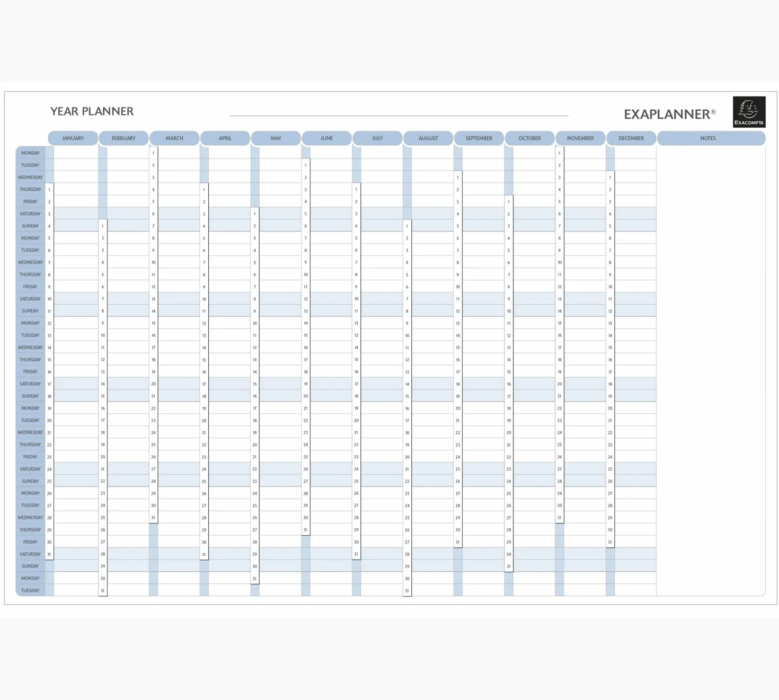Pick date 31 in the October column
The width and height of the screenshot is (779, 700).
click(509, 566)
